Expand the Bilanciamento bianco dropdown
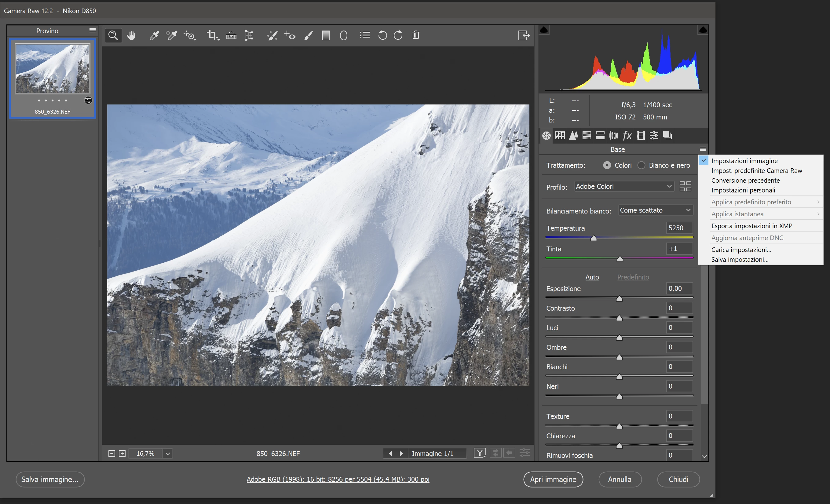 pos(655,210)
